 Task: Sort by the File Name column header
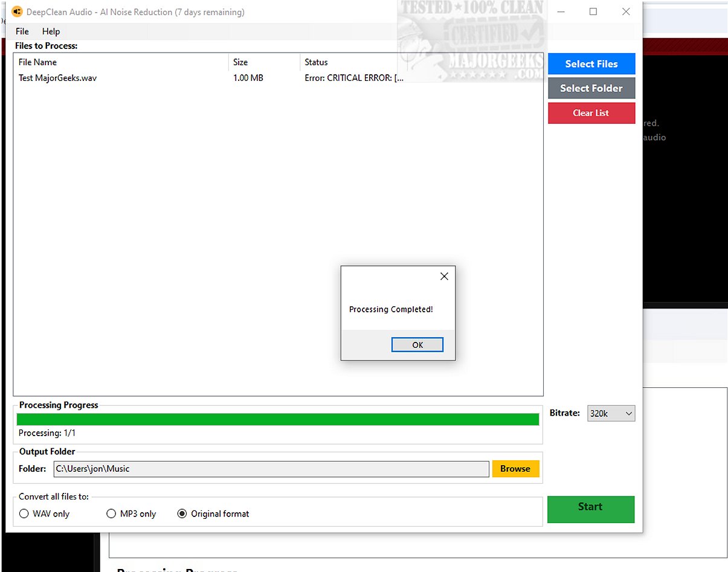[121, 62]
